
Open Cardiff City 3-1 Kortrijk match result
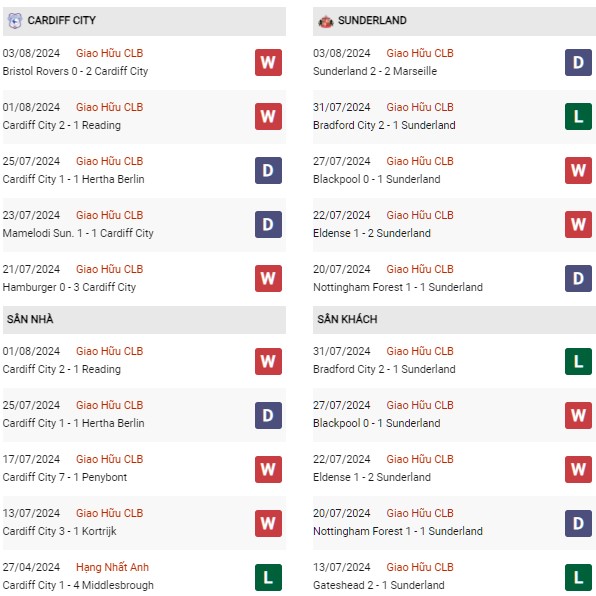click(x=60, y=531)
